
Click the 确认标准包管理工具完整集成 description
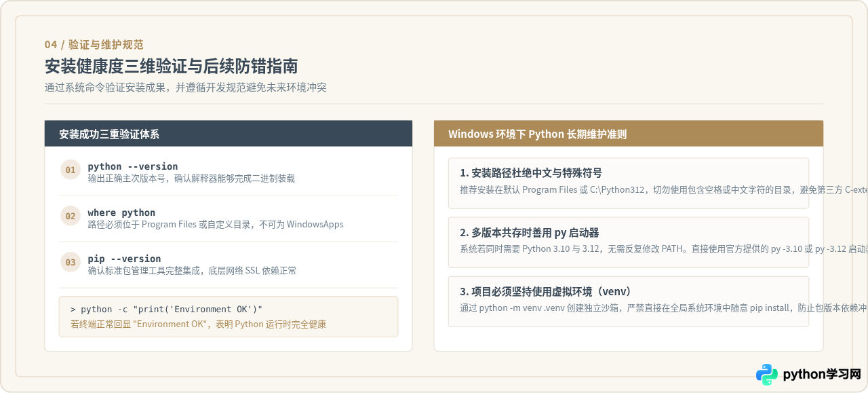pyautogui.click(x=192, y=271)
